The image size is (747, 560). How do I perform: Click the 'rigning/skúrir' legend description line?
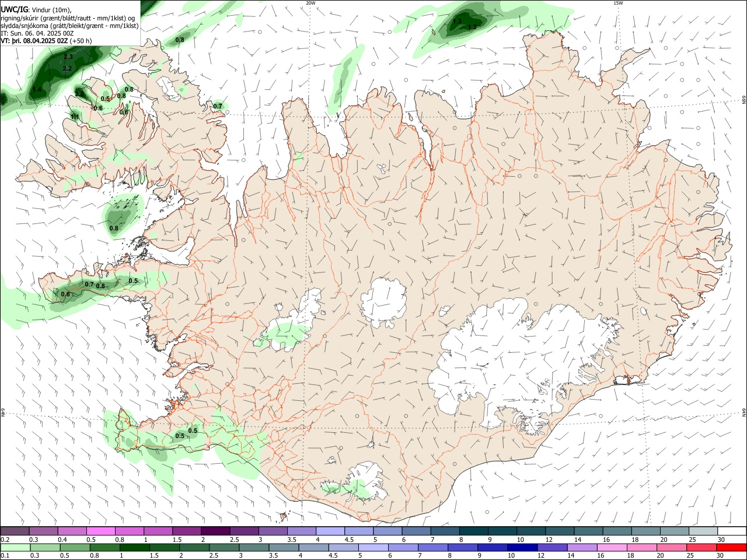pos(68,17)
